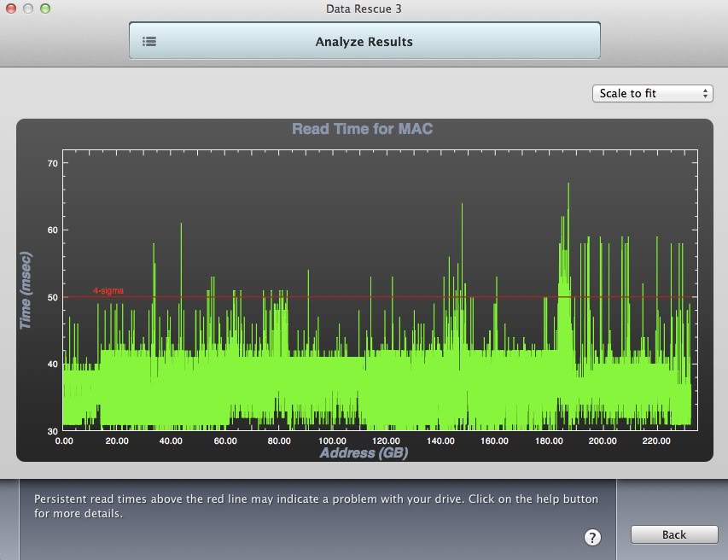This screenshot has width=728, height=560.
Task: Click the Analyze Results header bar
Action: [364, 41]
